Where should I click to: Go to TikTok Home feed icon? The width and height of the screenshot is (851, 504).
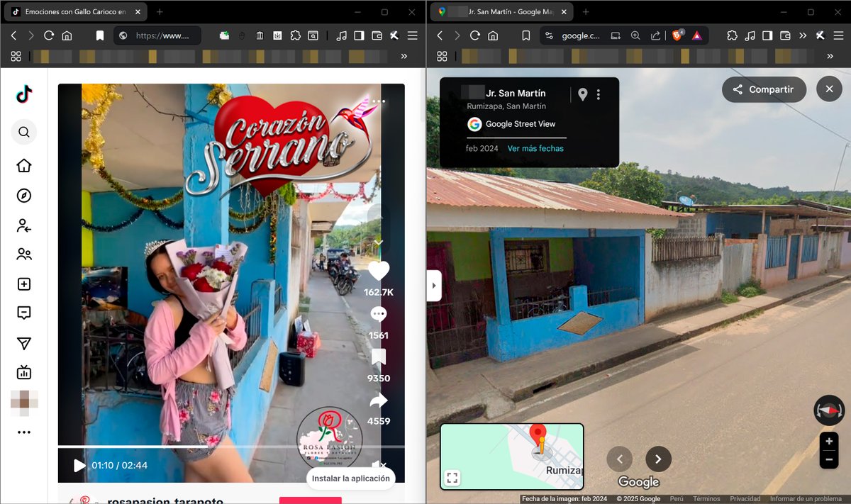(24, 166)
